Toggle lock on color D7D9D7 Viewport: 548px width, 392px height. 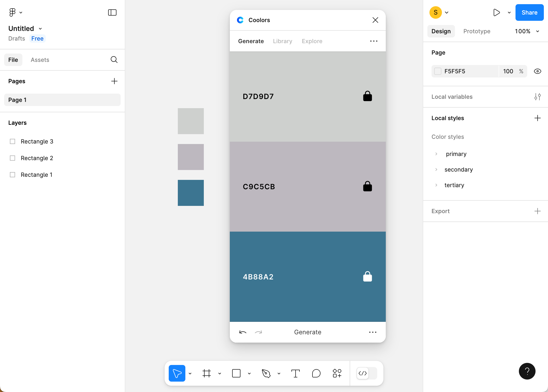[x=367, y=96]
